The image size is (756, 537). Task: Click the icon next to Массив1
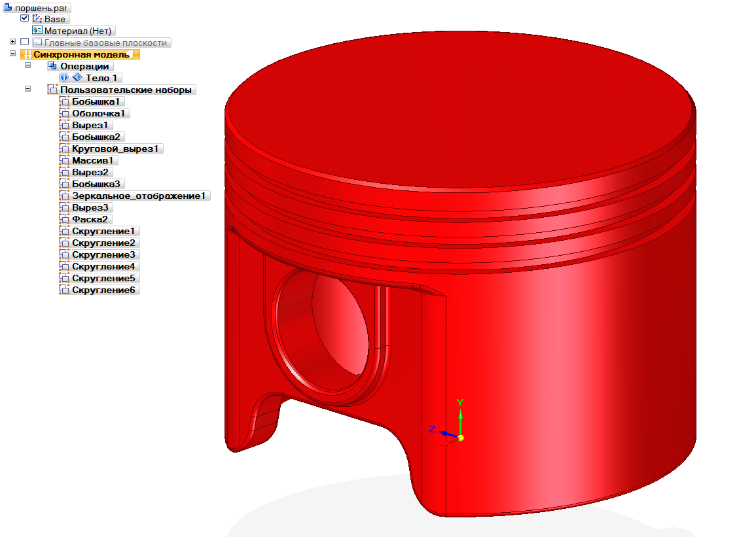coord(64,160)
